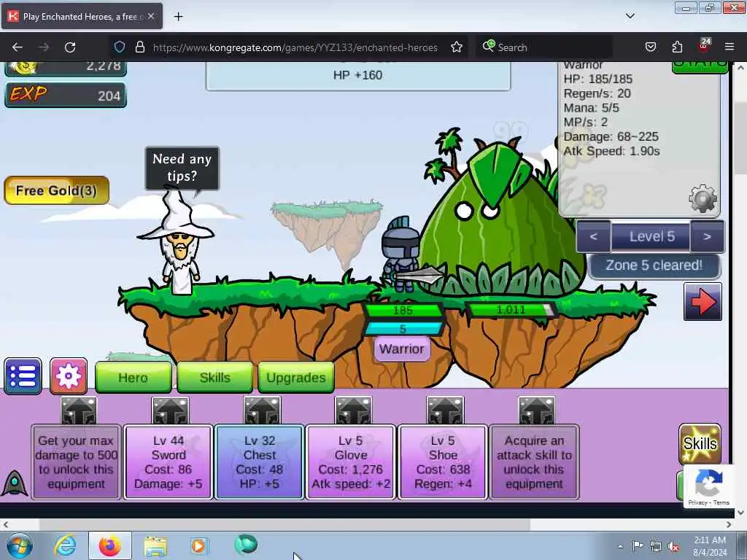Click the shield tracking protection icon
Image resolution: width=747 pixels, height=560 pixels.
(x=120, y=47)
